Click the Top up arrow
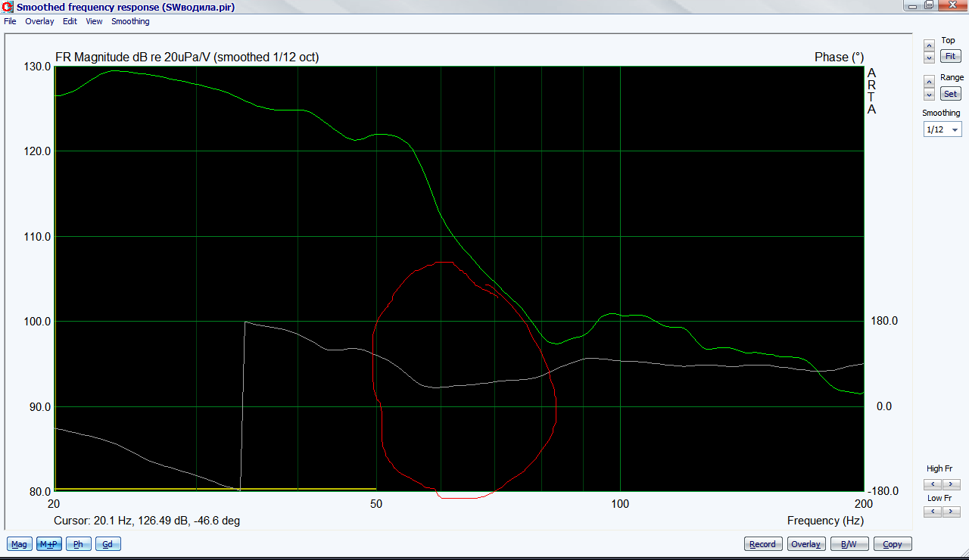The image size is (969, 560). 929,46
